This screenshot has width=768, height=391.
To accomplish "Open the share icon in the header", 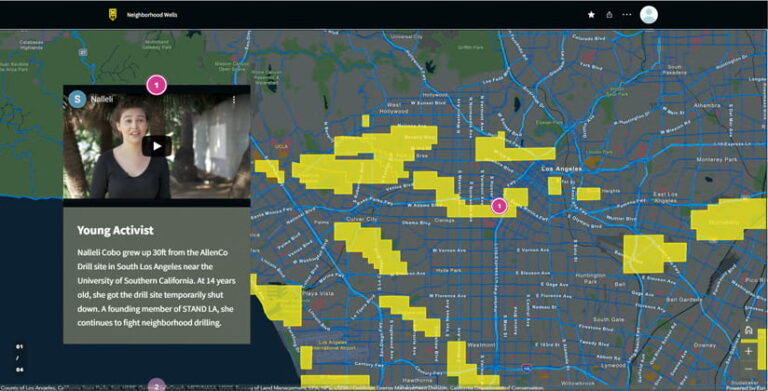I will pyautogui.click(x=609, y=15).
